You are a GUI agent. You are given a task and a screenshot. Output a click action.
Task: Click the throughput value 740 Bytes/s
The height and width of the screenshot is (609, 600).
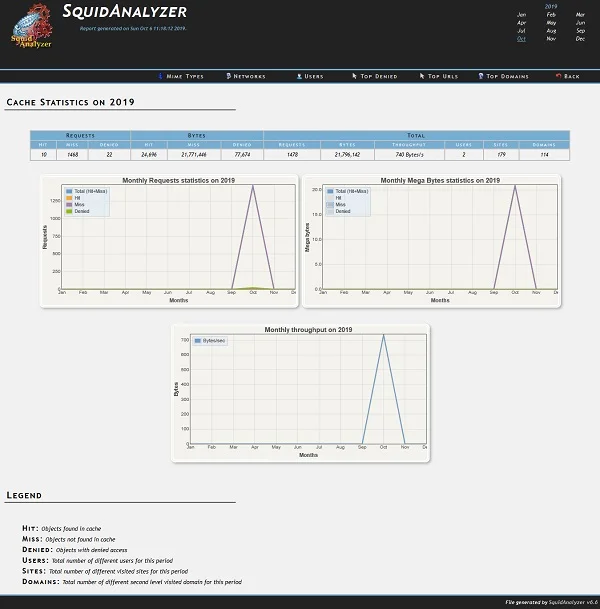(x=409, y=155)
